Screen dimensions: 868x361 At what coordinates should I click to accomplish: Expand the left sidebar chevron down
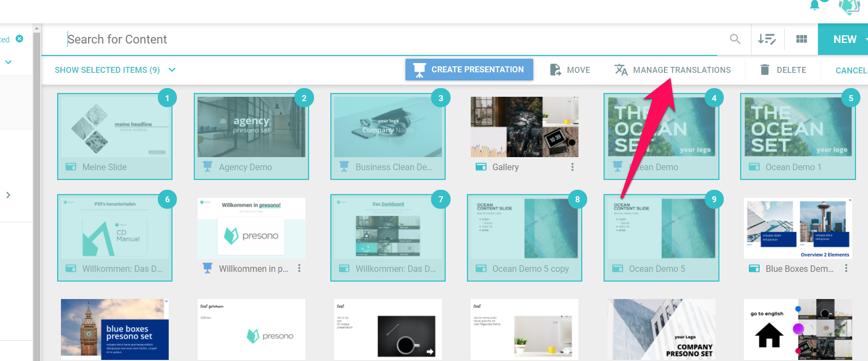(x=8, y=63)
